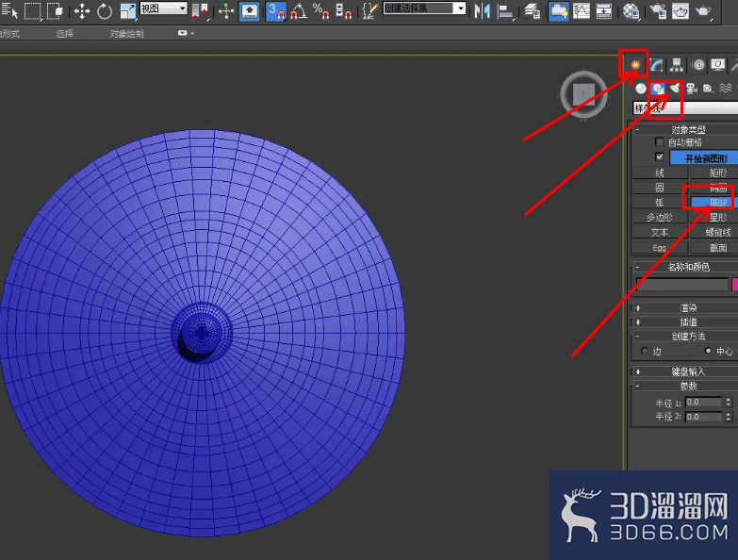
Task: Expand the 渲染 rollout
Action: [686, 307]
